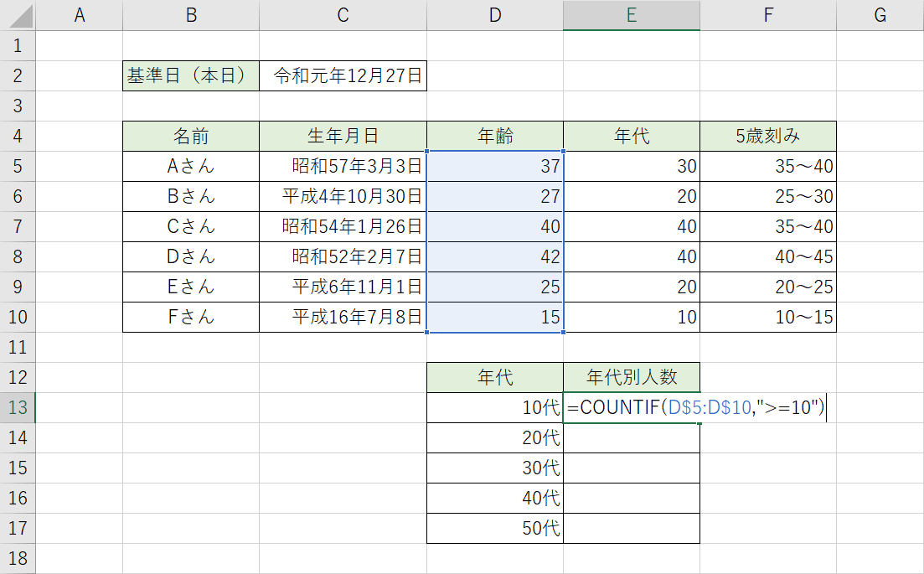Click age cell showing 15
This screenshot has width=924, height=574.
[495, 317]
